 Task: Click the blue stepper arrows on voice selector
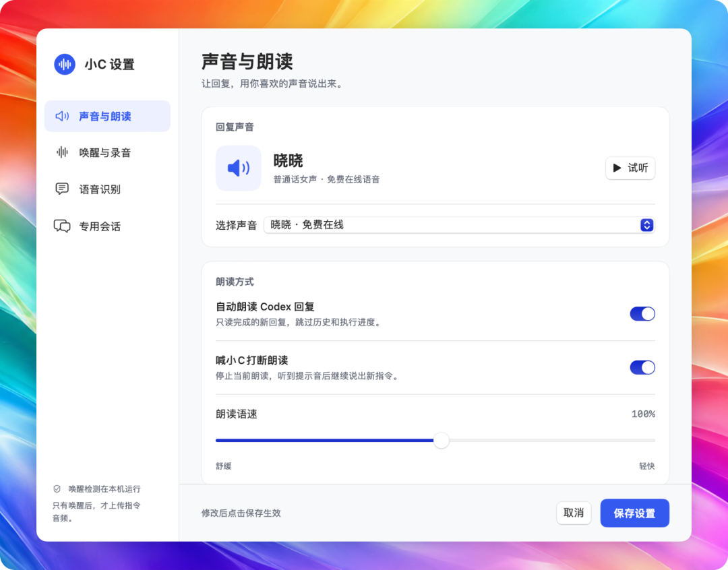click(646, 225)
